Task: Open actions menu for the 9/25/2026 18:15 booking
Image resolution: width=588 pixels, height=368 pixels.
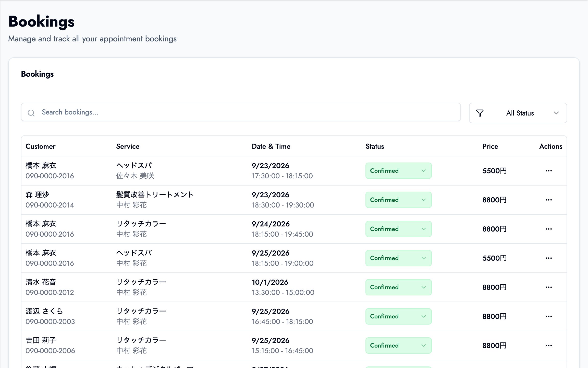Action: tap(548, 258)
